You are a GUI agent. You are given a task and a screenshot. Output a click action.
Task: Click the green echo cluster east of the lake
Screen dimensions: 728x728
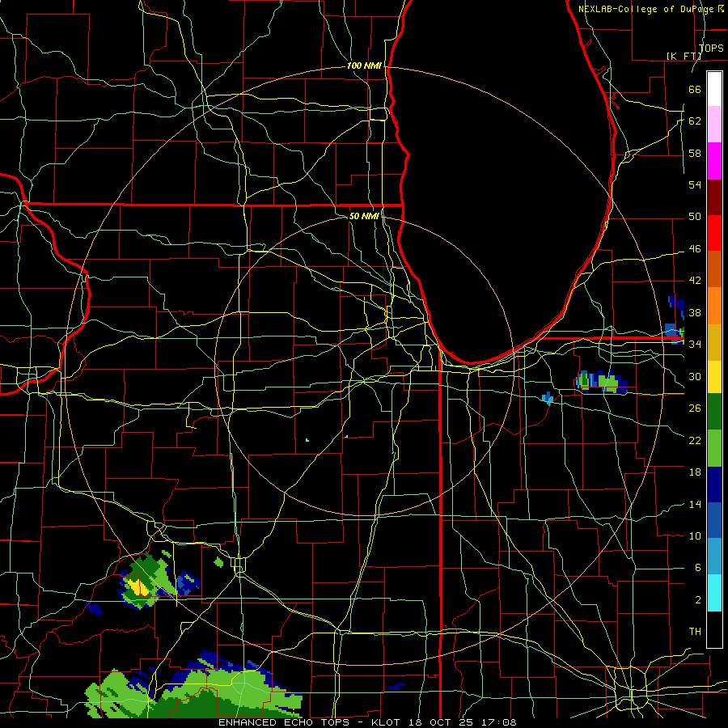(603, 382)
